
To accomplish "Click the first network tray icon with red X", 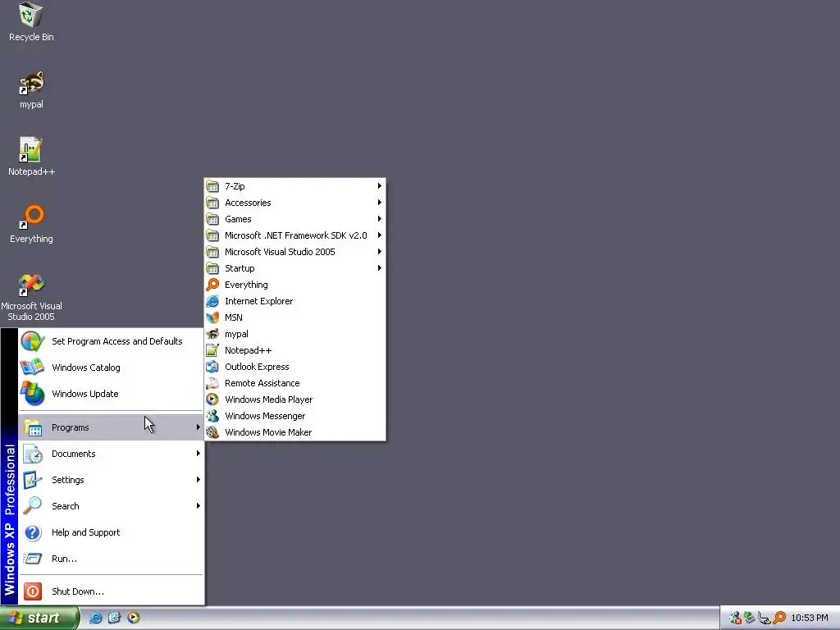I will click(x=736, y=618).
